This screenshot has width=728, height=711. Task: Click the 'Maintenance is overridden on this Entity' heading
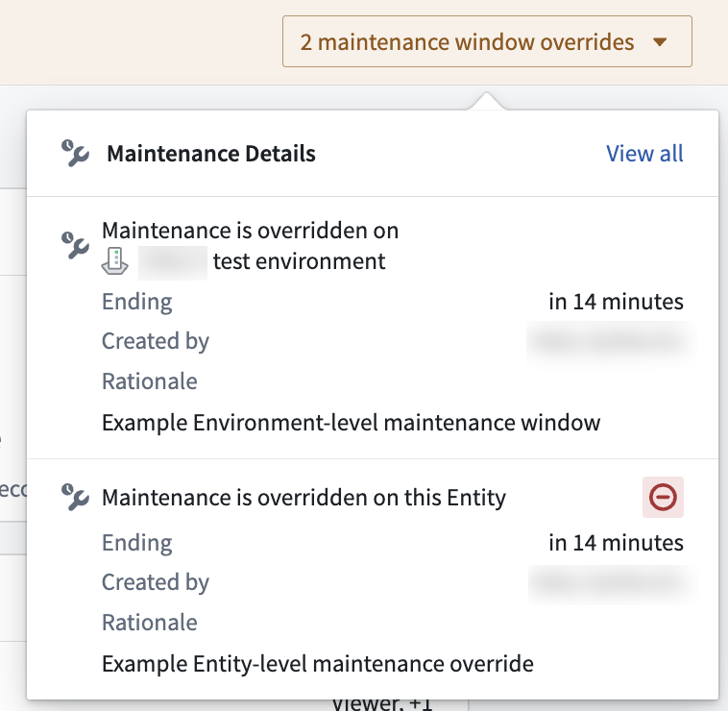point(303,498)
